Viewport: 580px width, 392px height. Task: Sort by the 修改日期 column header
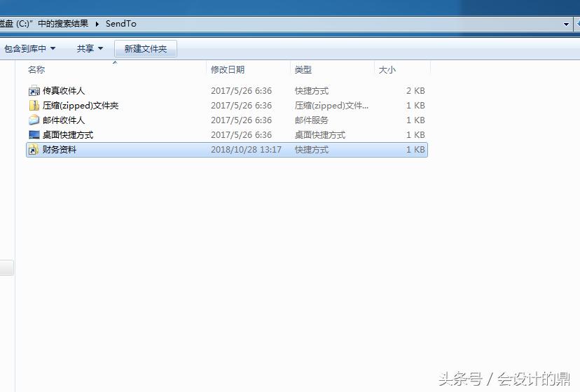click(x=228, y=69)
